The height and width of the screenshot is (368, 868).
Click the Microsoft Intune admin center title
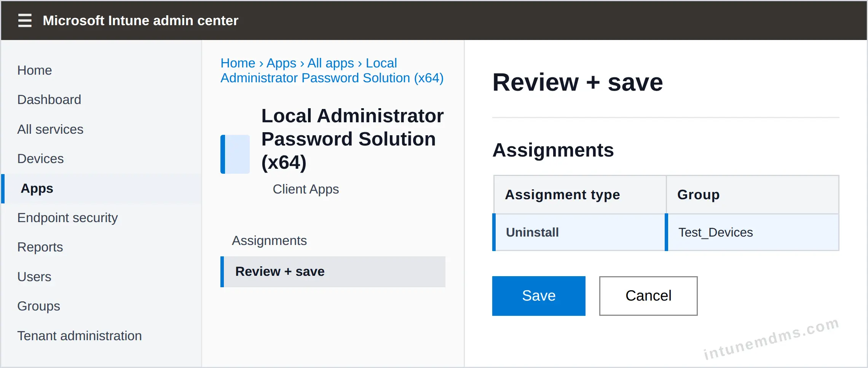pyautogui.click(x=140, y=21)
